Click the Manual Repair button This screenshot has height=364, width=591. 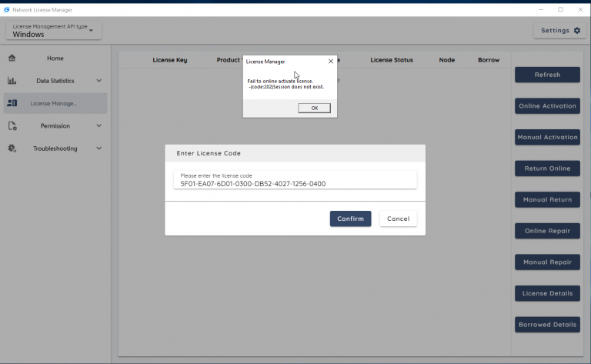[547, 262]
